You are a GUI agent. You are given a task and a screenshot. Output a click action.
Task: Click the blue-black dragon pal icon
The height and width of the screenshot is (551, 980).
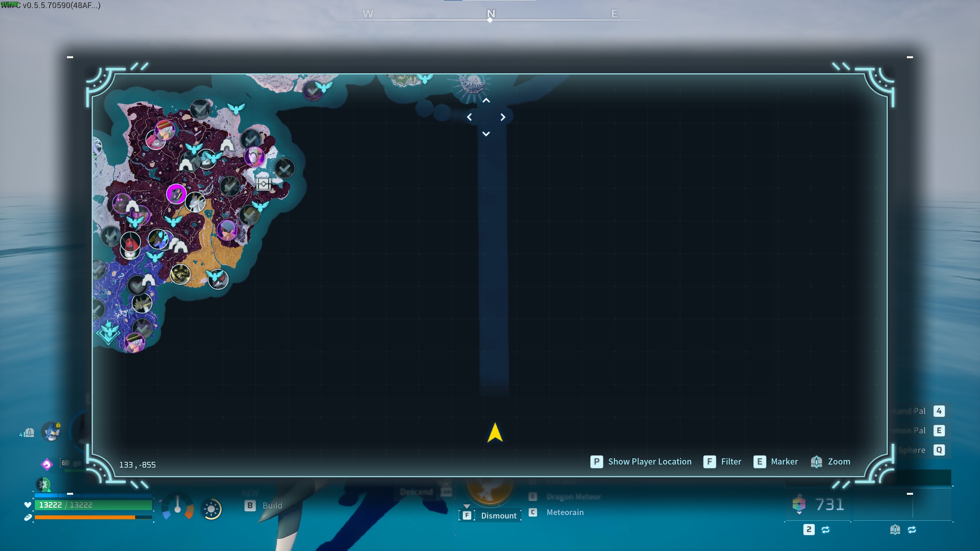158,239
